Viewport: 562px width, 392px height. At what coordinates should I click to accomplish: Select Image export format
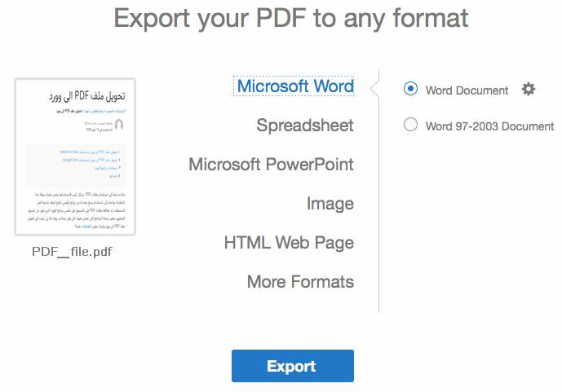pyautogui.click(x=330, y=204)
